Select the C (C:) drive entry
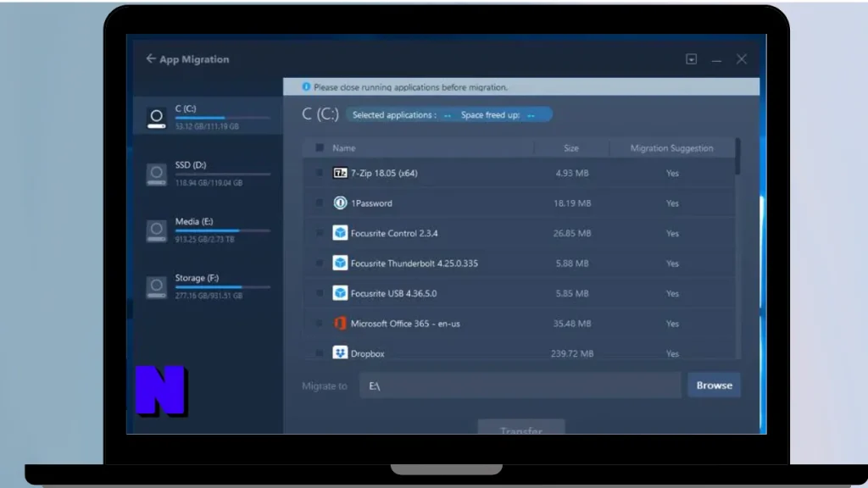 click(209, 116)
